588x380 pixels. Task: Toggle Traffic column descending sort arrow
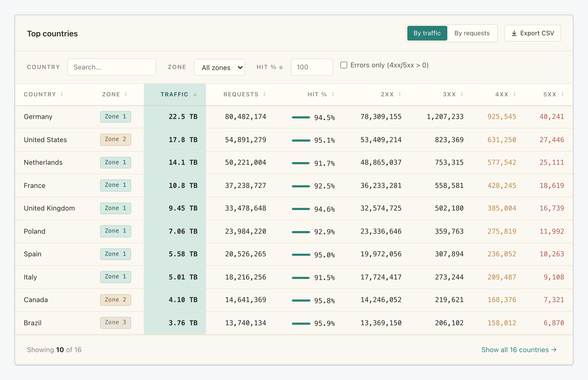click(195, 94)
